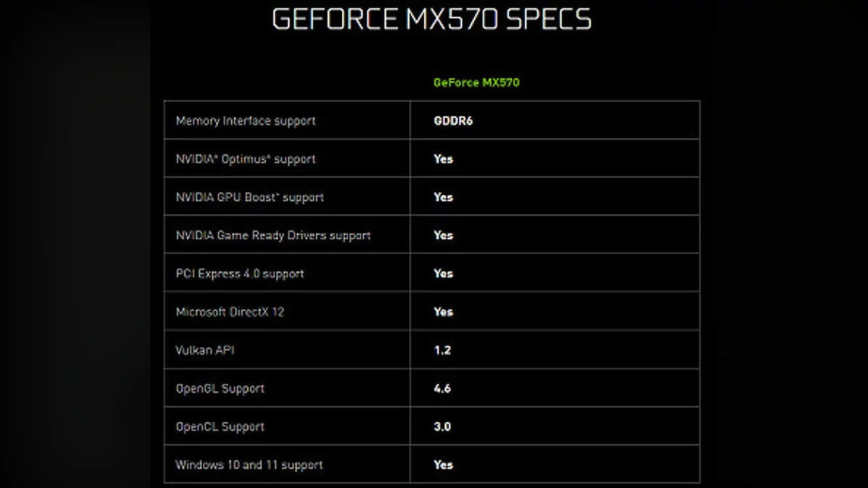Select the green GeForce MX570 column header
This screenshot has height=488, width=868.
(x=476, y=82)
